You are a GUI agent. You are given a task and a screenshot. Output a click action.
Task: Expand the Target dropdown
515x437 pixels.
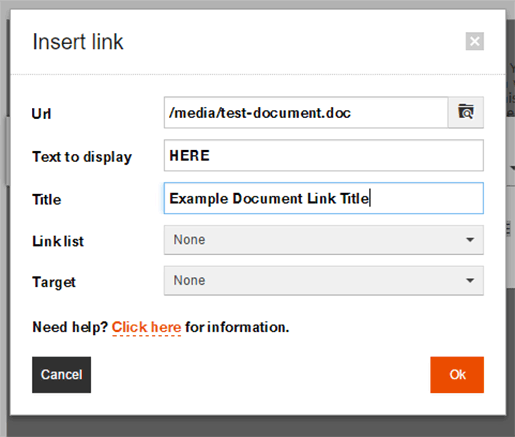[x=324, y=280]
